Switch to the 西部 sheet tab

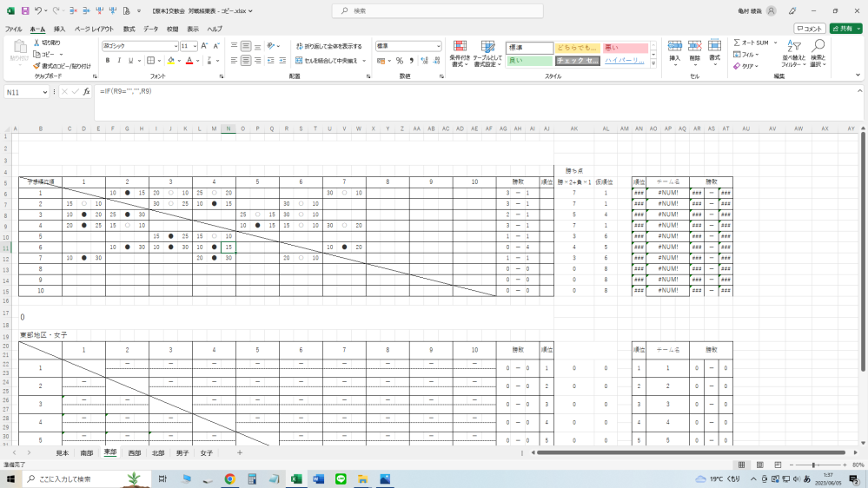pos(134,452)
